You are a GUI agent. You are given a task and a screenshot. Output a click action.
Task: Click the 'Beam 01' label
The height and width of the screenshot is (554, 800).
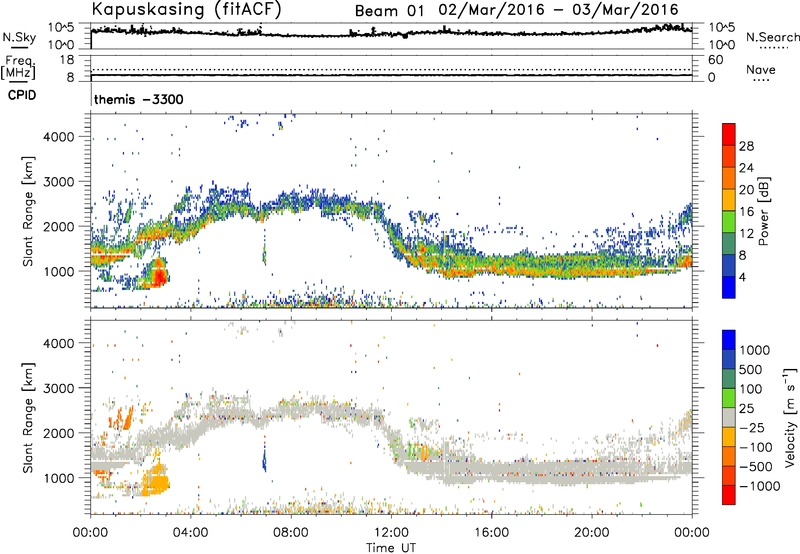click(389, 10)
